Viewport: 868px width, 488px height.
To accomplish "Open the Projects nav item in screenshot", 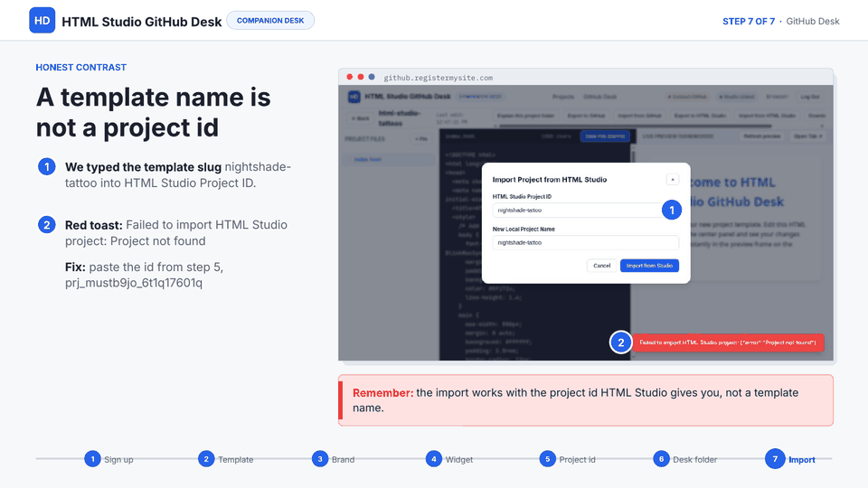I will click(563, 97).
